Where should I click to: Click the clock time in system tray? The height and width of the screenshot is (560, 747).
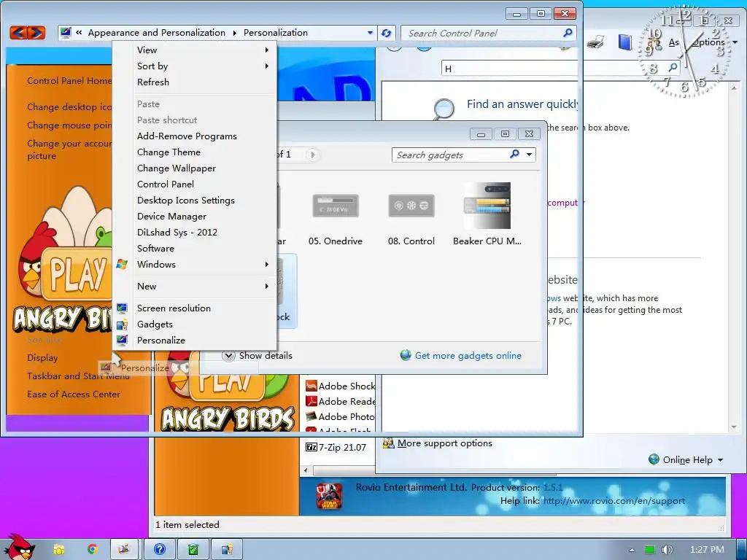pyautogui.click(x=707, y=550)
